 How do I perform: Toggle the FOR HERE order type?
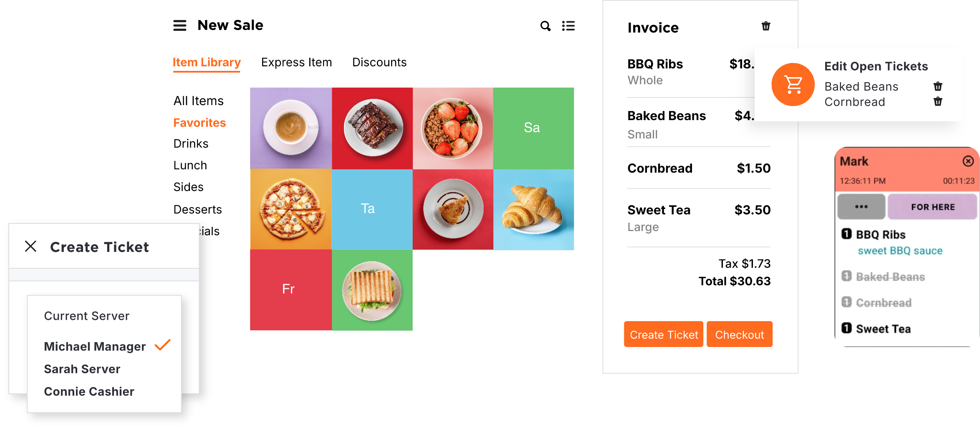point(933,207)
